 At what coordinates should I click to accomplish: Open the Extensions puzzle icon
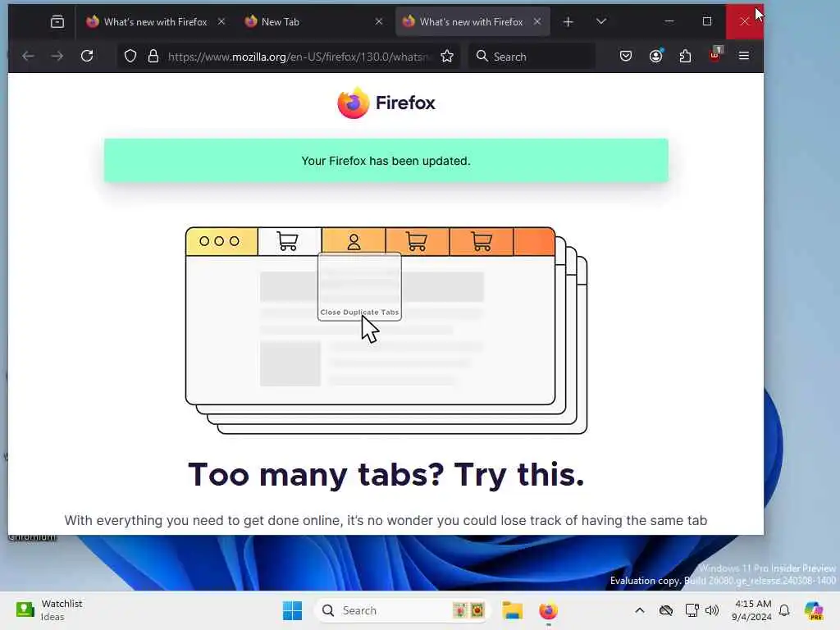(685, 56)
